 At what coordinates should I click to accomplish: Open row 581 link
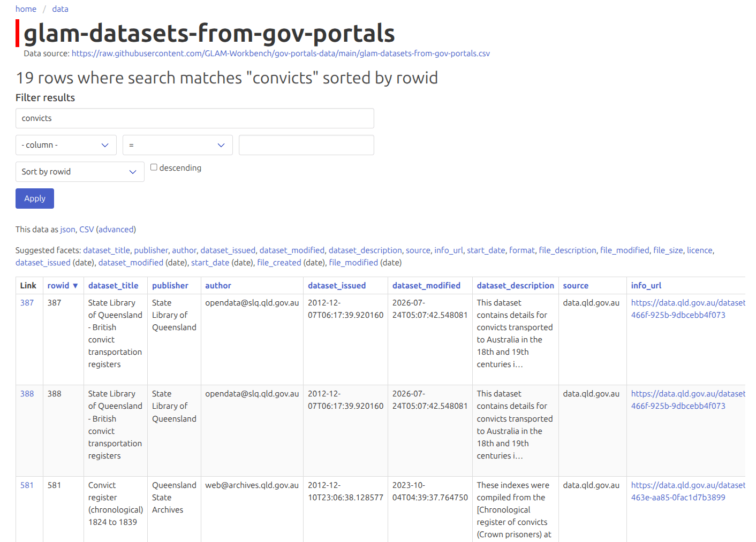pyautogui.click(x=27, y=485)
